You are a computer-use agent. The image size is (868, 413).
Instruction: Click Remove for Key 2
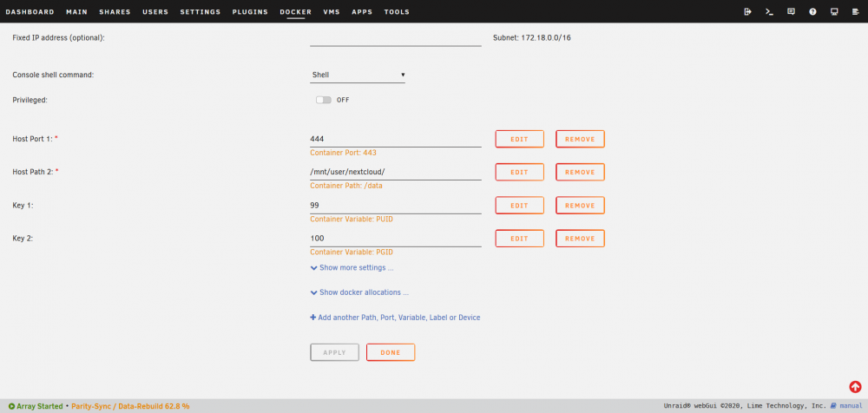[x=580, y=239]
